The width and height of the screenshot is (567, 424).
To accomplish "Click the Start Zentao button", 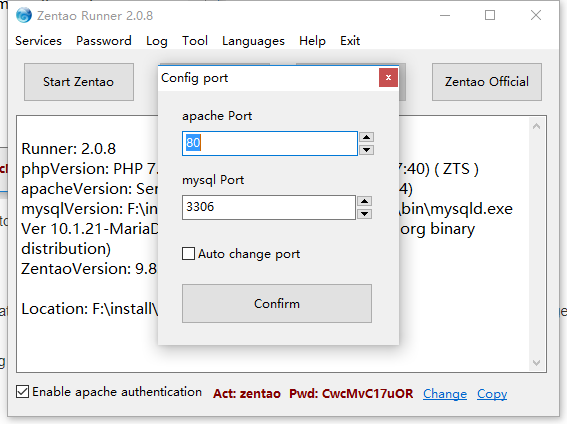I will 79,82.
